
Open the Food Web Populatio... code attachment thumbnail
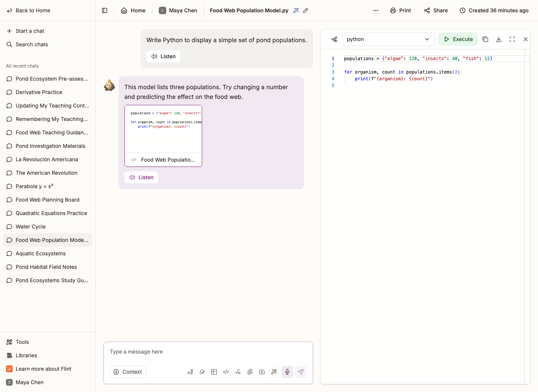(163, 136)
